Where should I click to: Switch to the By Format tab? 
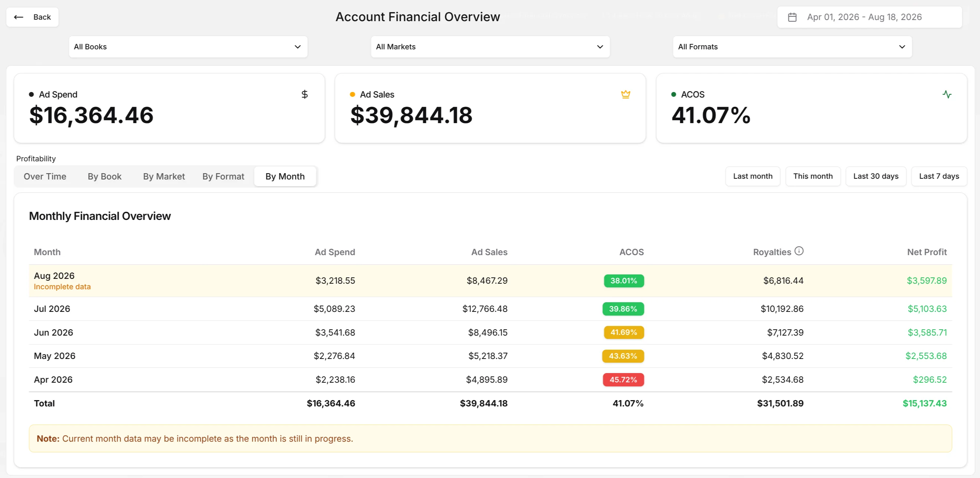click(x=223, y=177)
